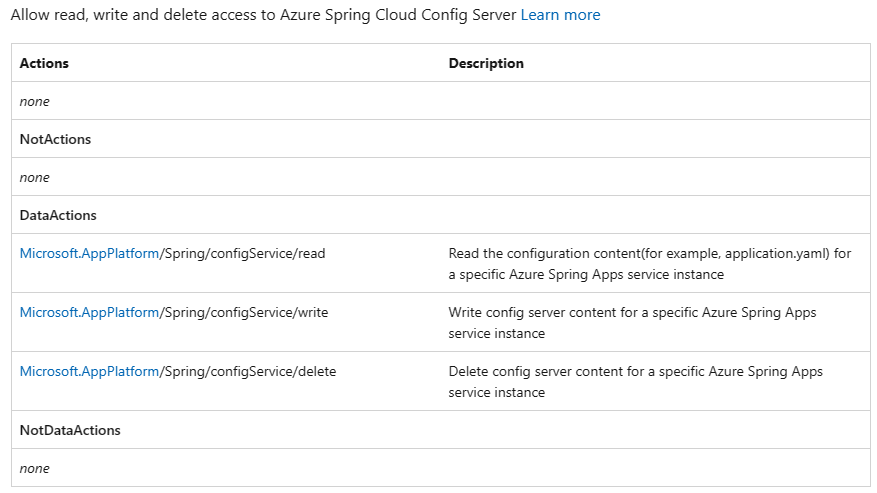The width and height of the screenshot is (877, 493).
Task: Open the Learn more link
Action: click(560, 15)
